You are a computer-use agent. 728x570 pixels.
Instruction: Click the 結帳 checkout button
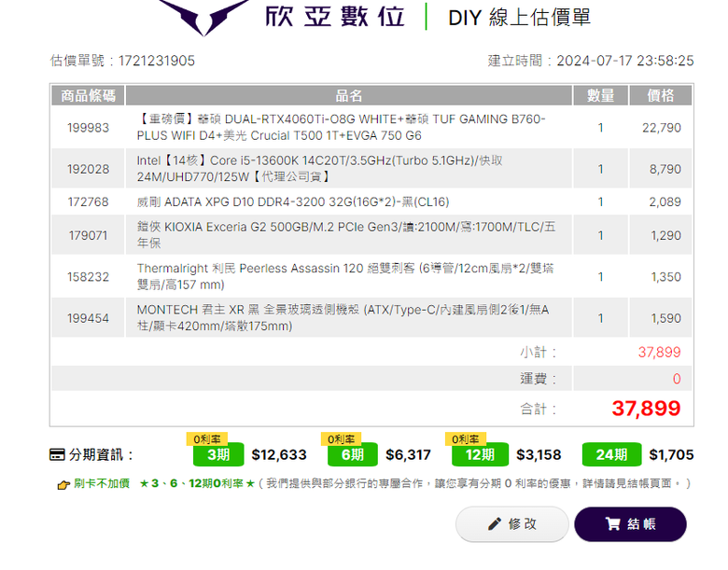pos(630,524)
